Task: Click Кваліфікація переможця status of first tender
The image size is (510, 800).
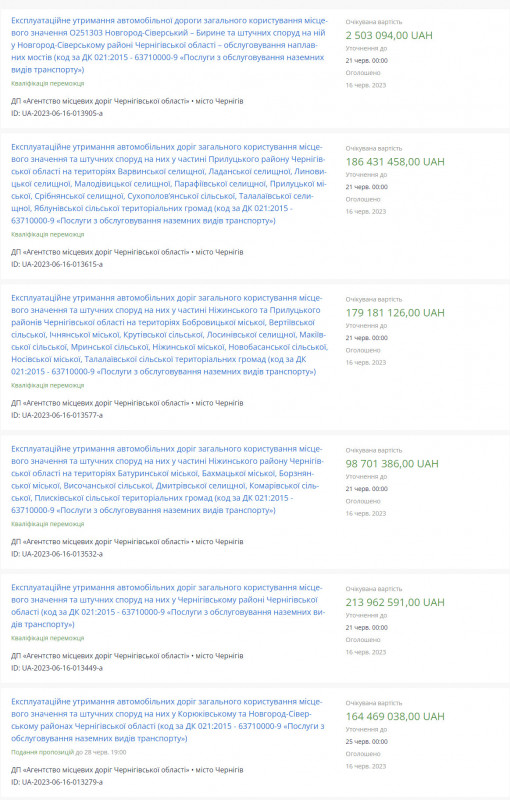Action: [47, 83]
